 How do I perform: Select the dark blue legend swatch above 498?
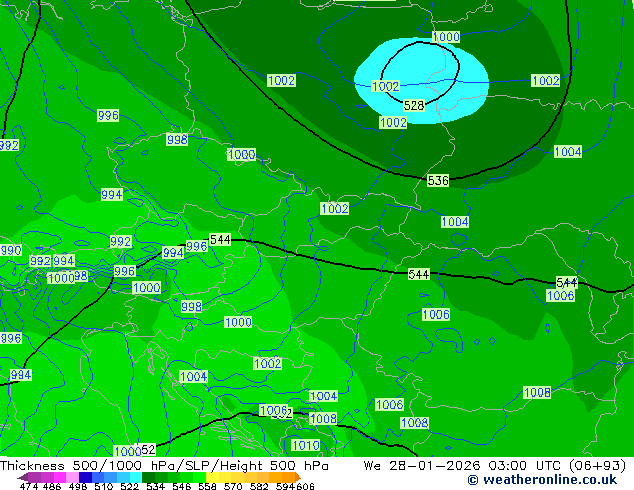pos(85,477)
